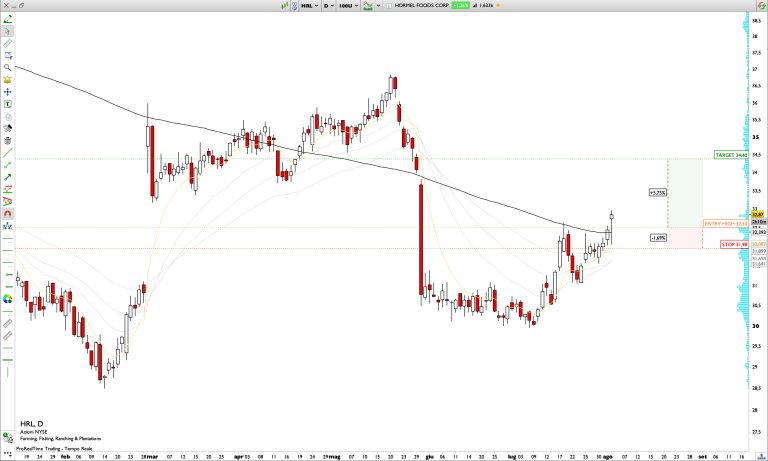Viewport: 768px width, 461px height.
Task: Select the text annotation tool
Action: click(8, 103)
